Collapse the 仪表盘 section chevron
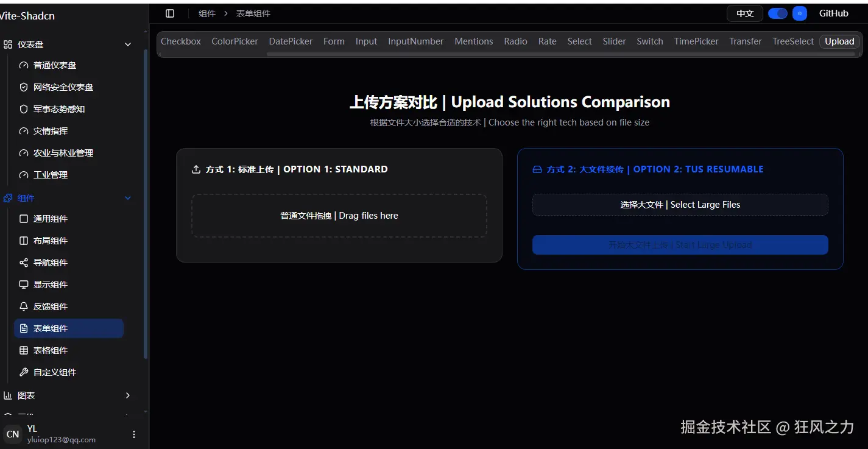868x449 pixels. click(128, 44)
